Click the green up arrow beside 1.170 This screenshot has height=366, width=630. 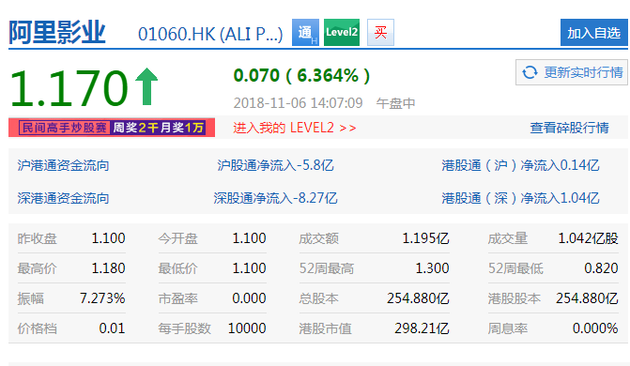point(147,86)
